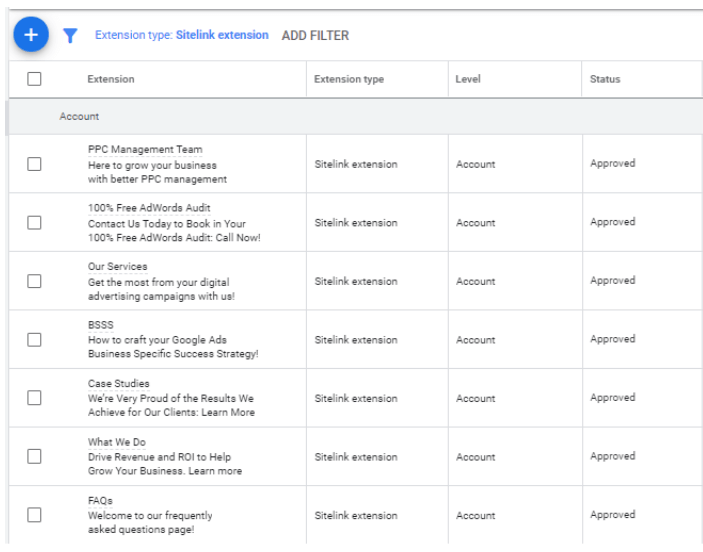Click 'Here to grow your business' description
The image size is (703, 552).
click(x=152, y=165)
